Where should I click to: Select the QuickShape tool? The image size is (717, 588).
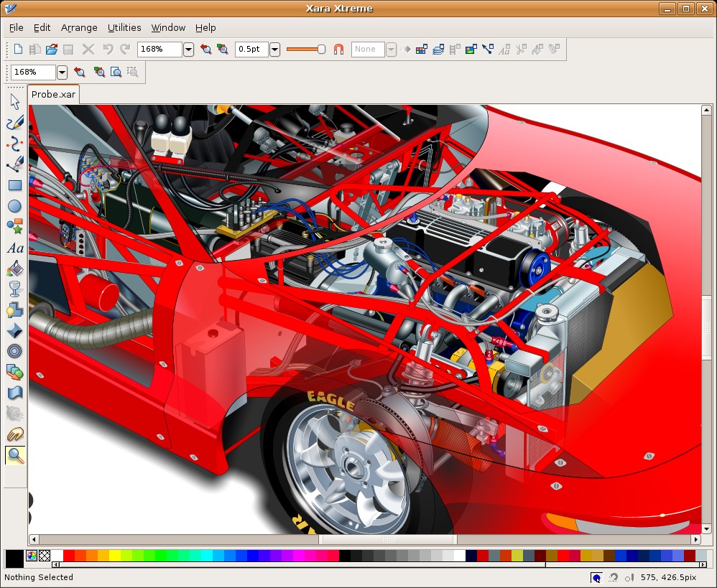tap(14, 226)
